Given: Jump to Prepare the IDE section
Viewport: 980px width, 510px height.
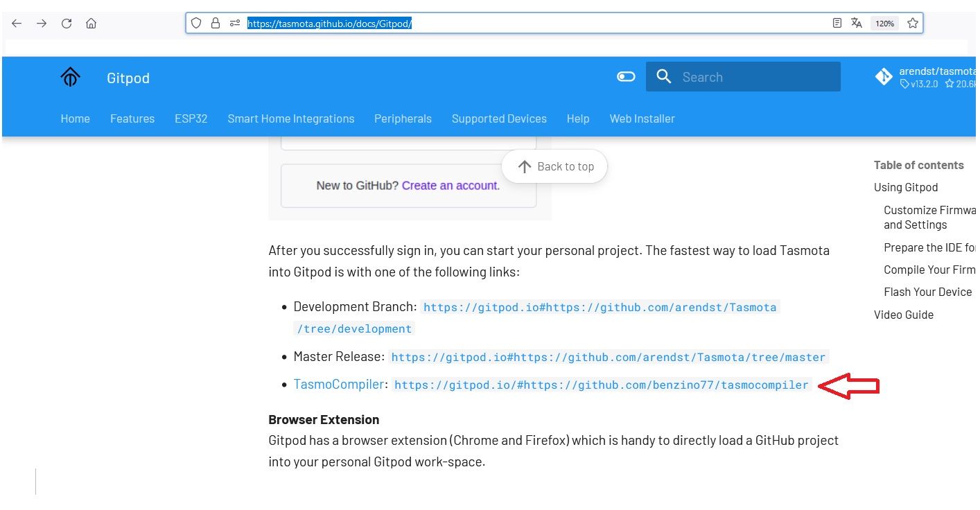Looking at the screenshot, I should [x=929, y=247].
